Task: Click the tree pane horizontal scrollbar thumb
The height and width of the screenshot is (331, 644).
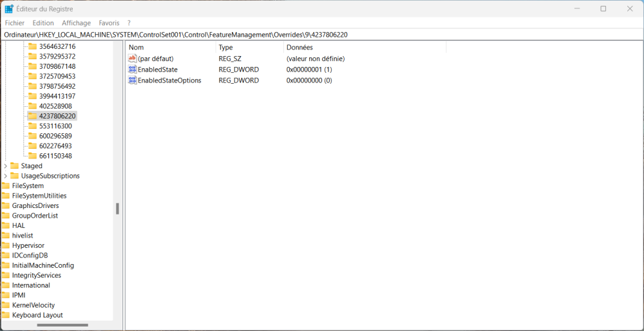Action: (x=62, y=325)
